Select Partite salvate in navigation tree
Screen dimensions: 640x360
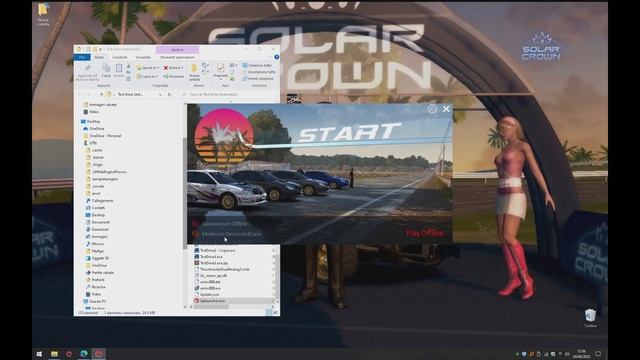(x=100, y=272)
